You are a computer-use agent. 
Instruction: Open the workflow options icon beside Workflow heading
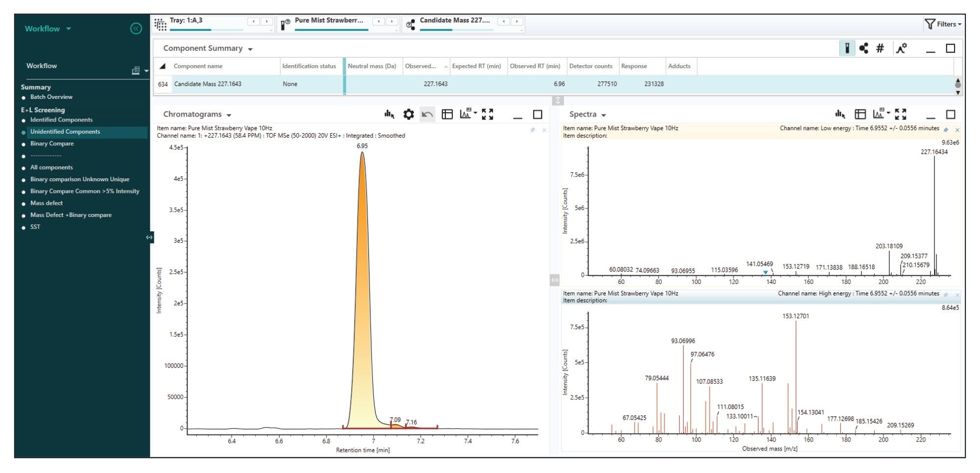coord(140,71)
